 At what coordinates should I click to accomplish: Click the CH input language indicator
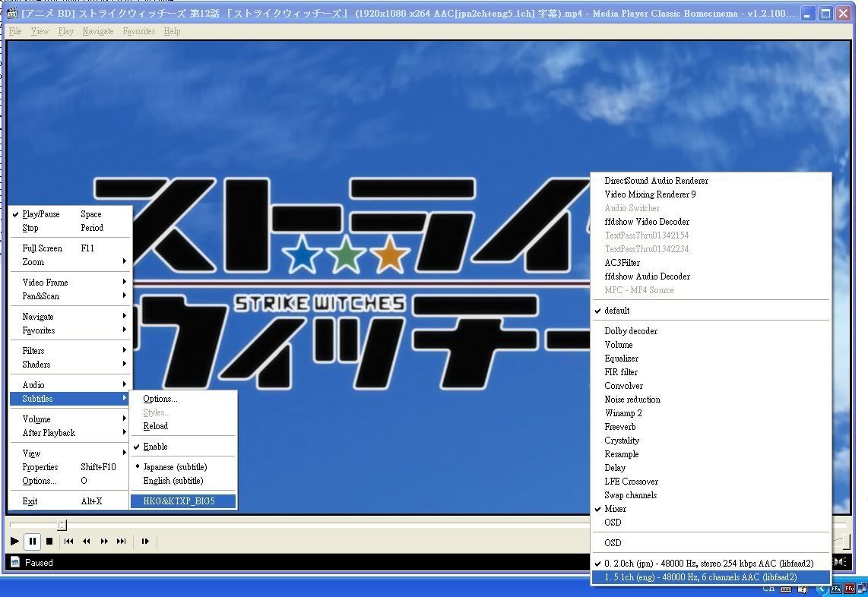[x=769, y=589]
